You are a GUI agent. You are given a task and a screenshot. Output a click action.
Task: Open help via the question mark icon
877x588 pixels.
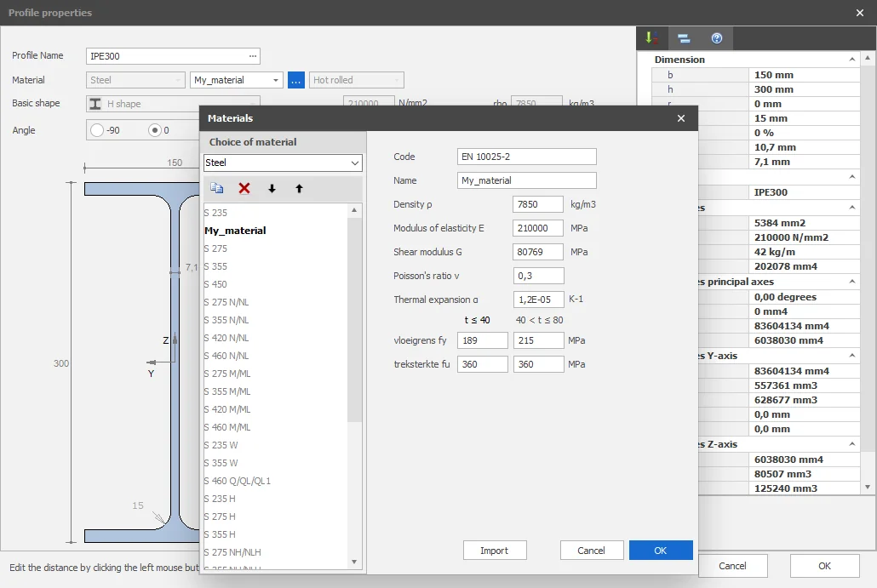click(x=716, y=38)
